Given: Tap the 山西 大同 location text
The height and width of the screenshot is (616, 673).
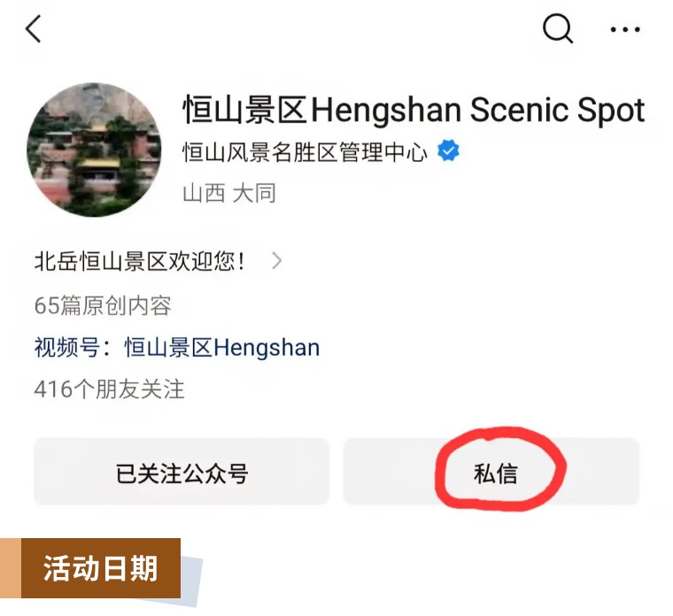Looking at the screenshot, I should 228,193.
